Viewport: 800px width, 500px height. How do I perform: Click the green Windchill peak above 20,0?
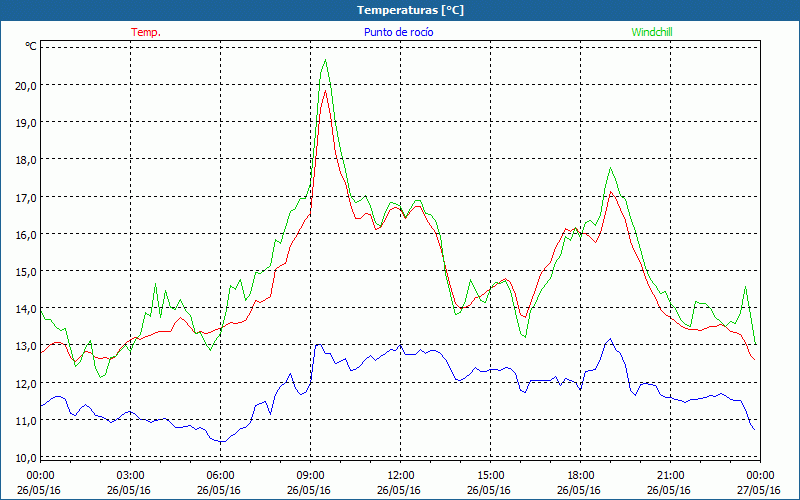(x=326, y=60)
